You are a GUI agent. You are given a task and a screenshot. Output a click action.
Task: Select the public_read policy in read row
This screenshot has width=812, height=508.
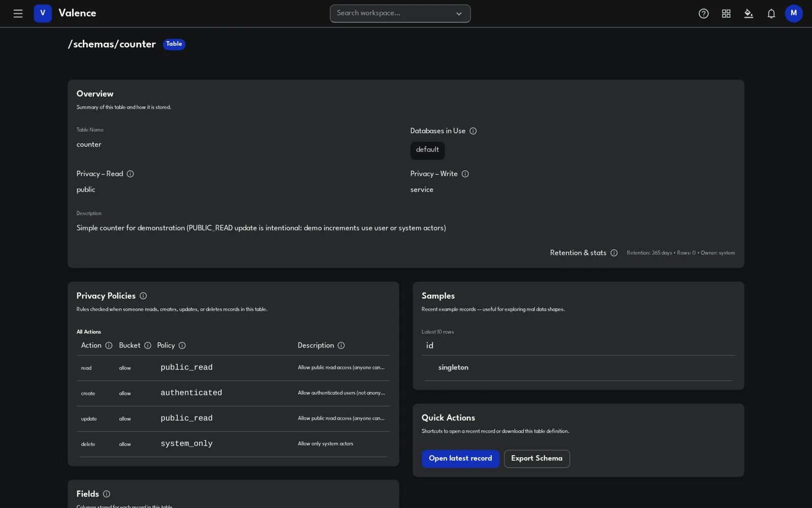(x=187, y=367)
